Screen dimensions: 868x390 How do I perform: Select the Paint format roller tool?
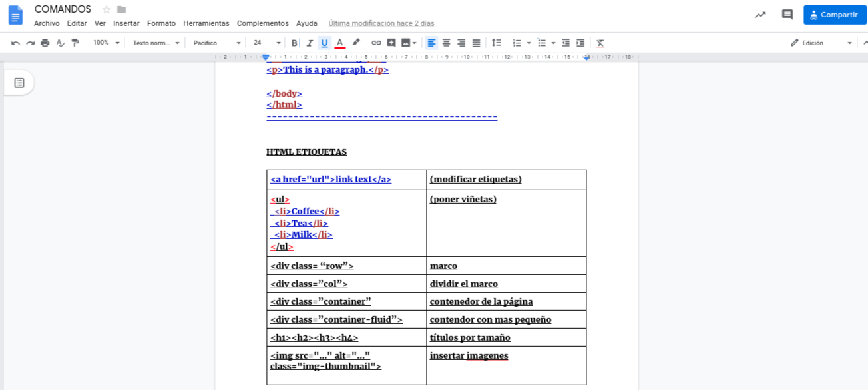click(x=75, y=43)
